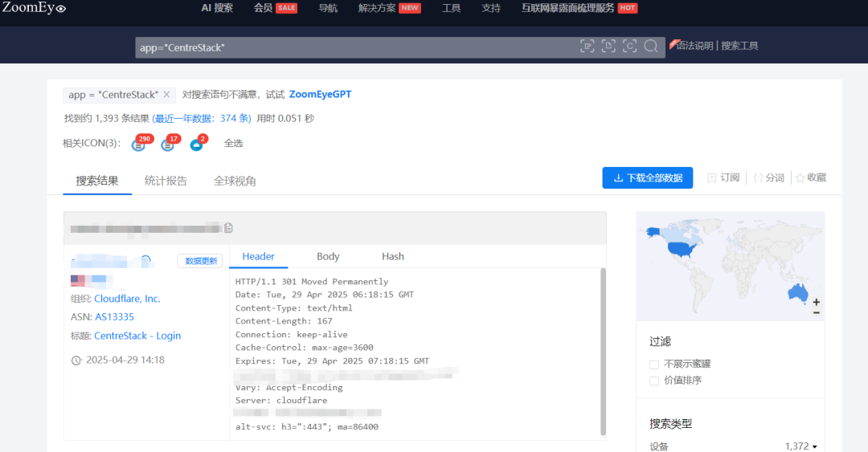The height and width of the screenshot is (452, 868).
Task: Click the 订阅 subscribe button
Action: pos(723,177)
